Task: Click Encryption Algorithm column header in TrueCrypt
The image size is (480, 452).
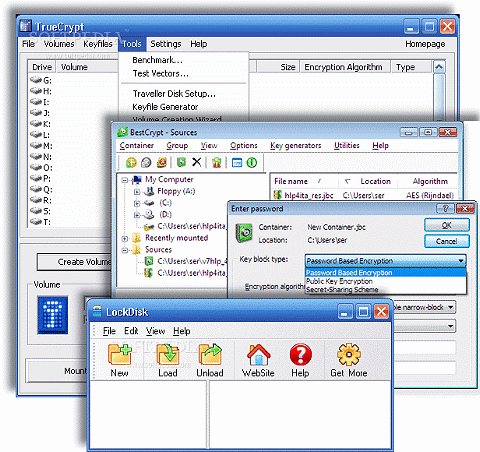Action: [345, 67]
